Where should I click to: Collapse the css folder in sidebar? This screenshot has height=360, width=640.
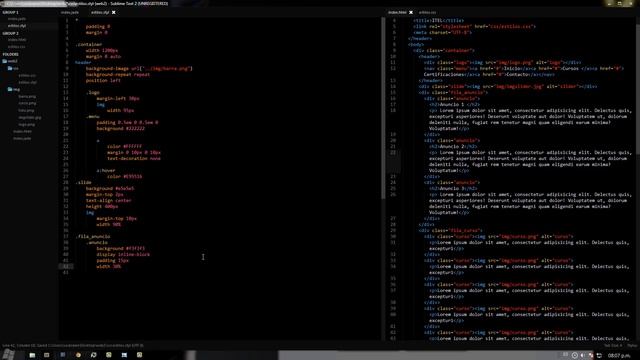pyautogui.click(x=13, y=68)
